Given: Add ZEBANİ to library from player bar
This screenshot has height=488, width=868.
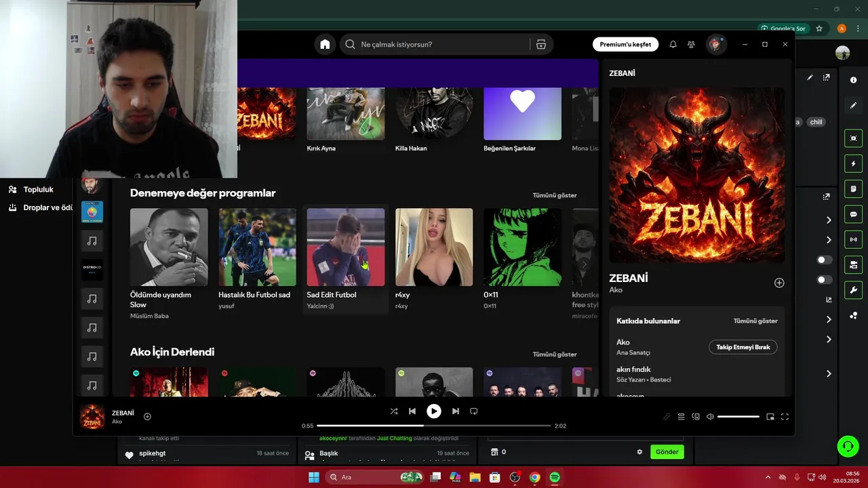Looking at the screenshot, I should pyautogui.click(x=147, y=416).
